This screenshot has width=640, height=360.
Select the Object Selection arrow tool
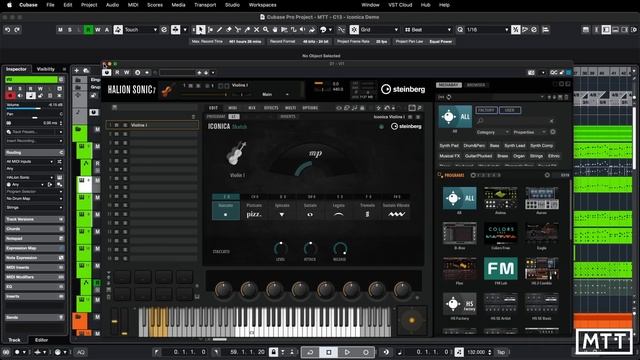coord(200,30)
